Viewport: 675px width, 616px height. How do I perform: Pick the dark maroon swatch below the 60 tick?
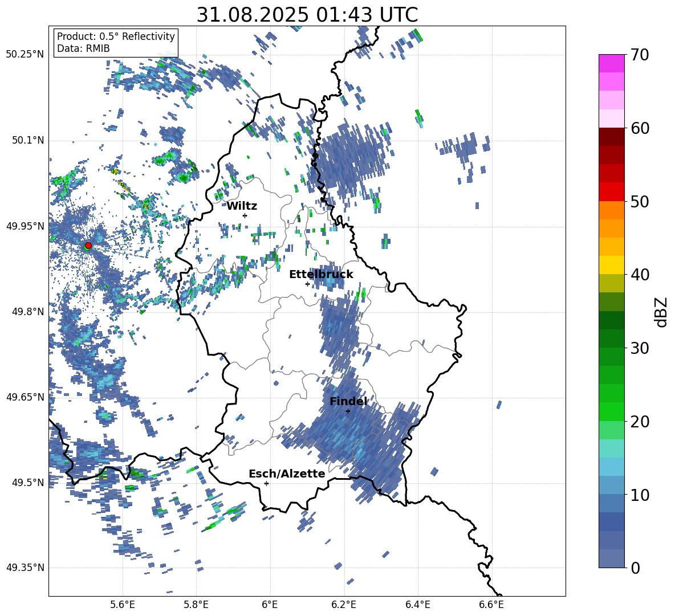611,137
